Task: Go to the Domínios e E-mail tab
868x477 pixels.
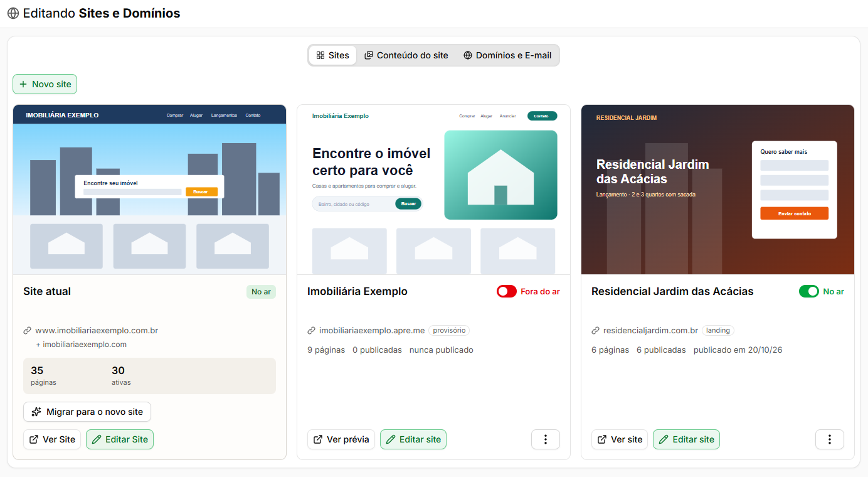Action: point(507,55)
